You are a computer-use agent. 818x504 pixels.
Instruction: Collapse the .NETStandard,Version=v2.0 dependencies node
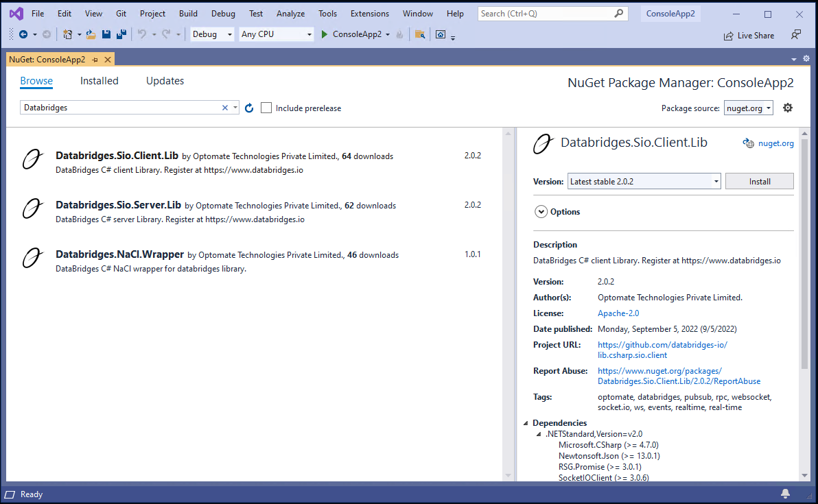click(539, 433)
